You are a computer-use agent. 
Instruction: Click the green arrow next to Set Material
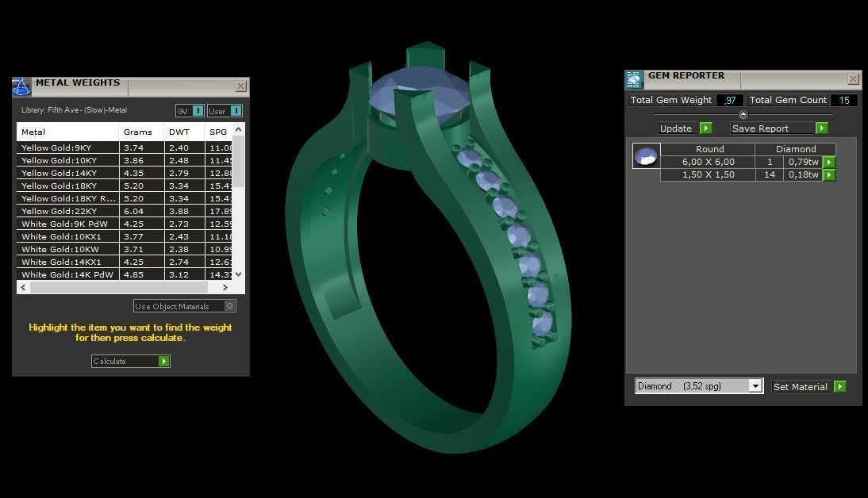(x=840, y=387)
